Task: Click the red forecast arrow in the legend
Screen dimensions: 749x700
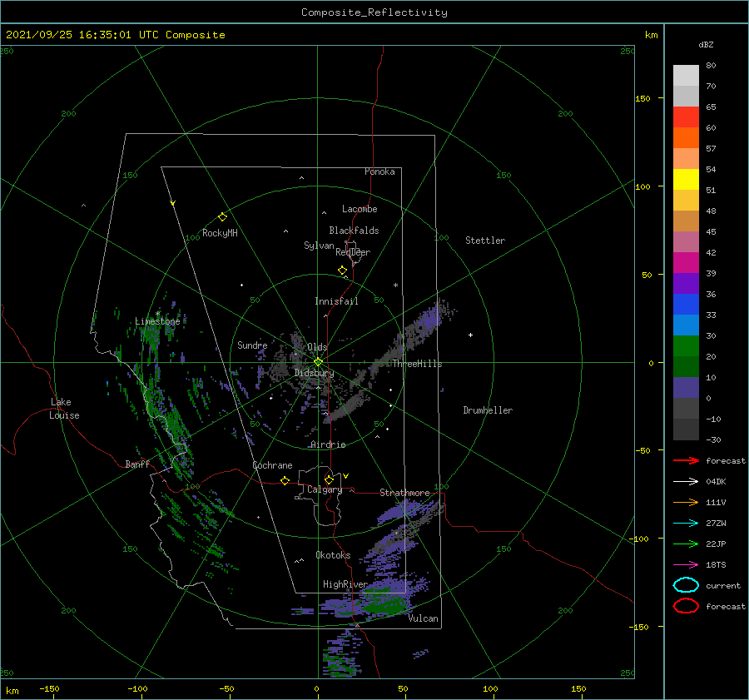Action: (686, 460)
